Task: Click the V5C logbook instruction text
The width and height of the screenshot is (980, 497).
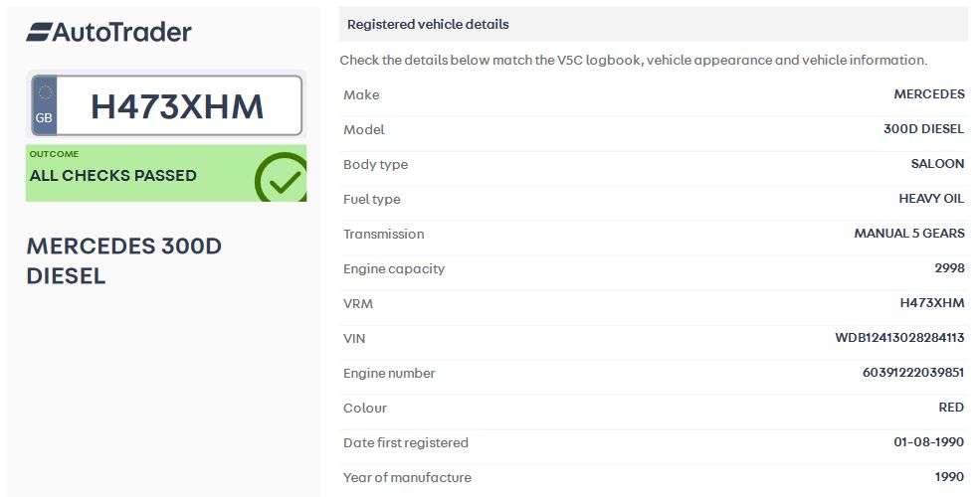Action: pyautogui.click(x=633, y=60)
